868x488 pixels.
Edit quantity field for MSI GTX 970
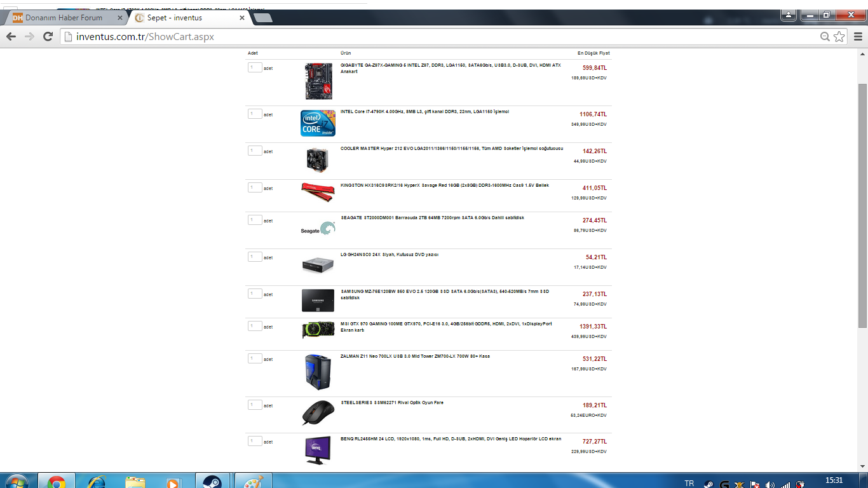[x=255, y=326]
